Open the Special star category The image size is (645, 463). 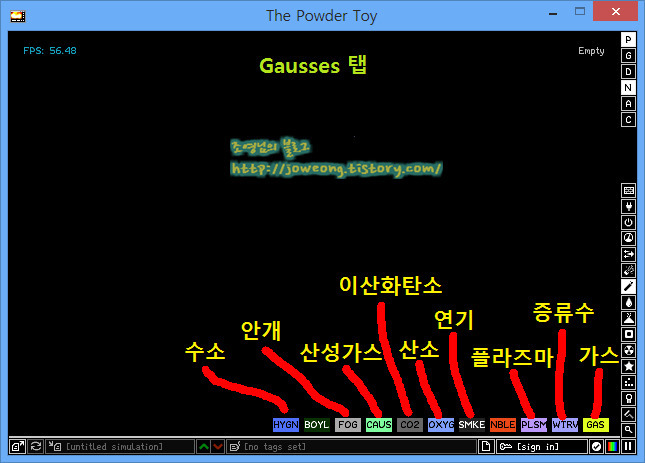(x=628, y=366)
